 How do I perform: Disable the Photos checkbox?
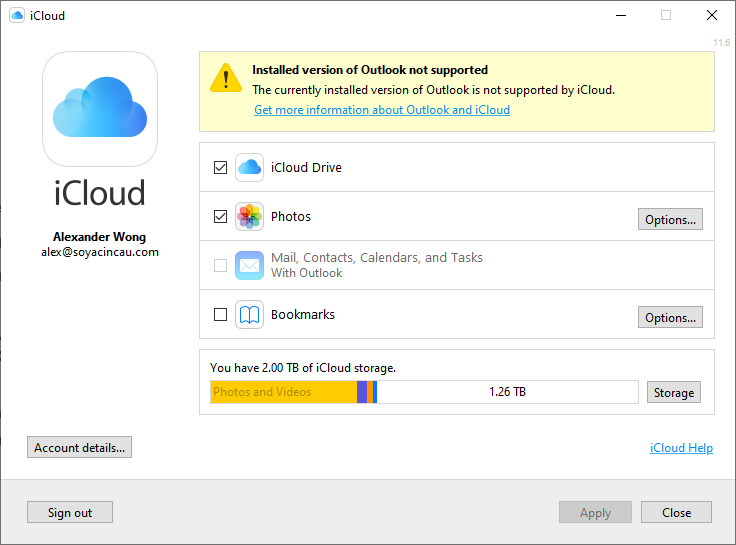tap(221, 216)
